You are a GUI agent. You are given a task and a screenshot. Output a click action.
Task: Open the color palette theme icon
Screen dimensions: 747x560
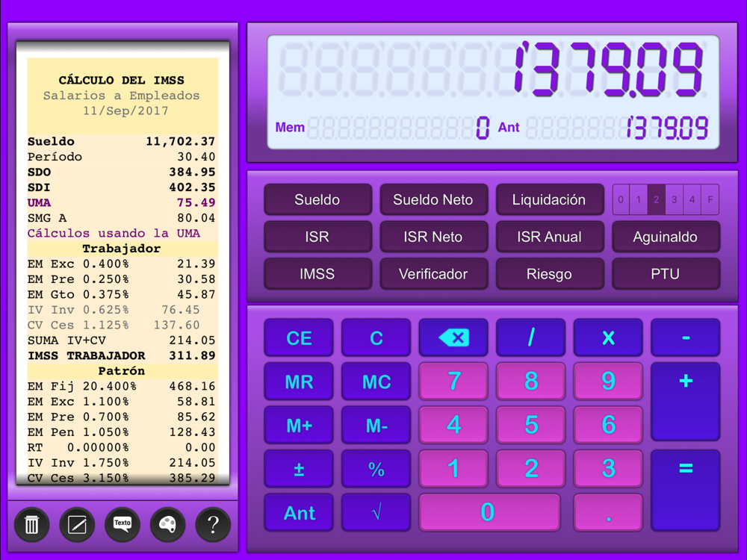tap(167, 525)
